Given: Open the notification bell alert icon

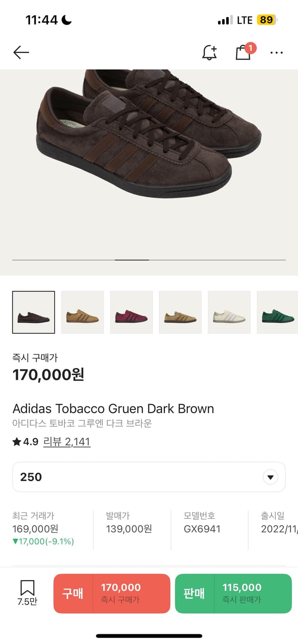Looking at the screenshot, I should pyautogui.click(x=209, y=52).
